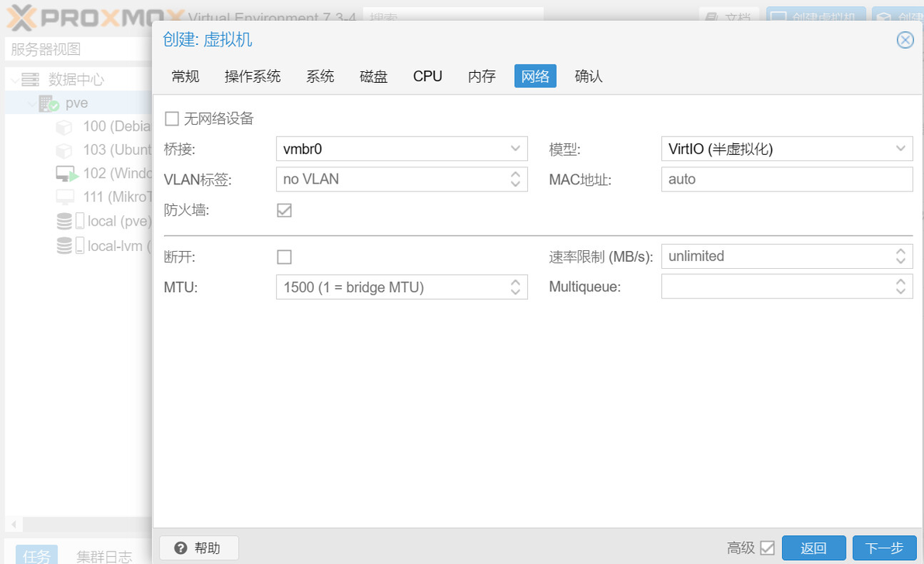Collapse the pve node expander
The width and height of the screenshot is (924, 564).
[31, 105]
